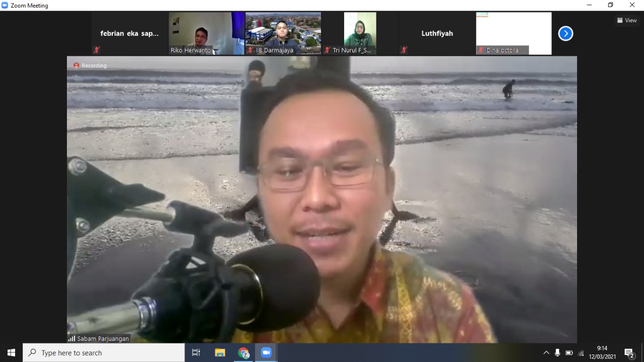Open Zoom app from the taskbar
Screen dimensions: 644x362
point(266,353)
